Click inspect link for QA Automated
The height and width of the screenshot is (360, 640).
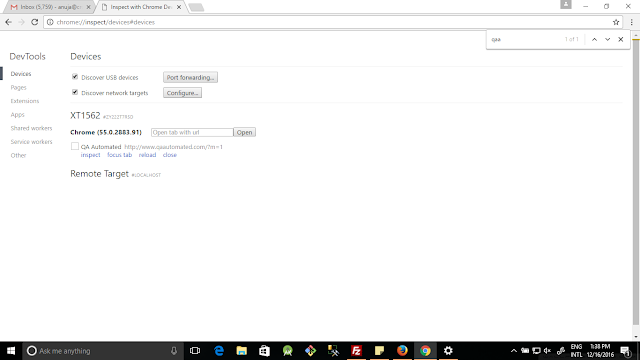[x=90, y=155]
